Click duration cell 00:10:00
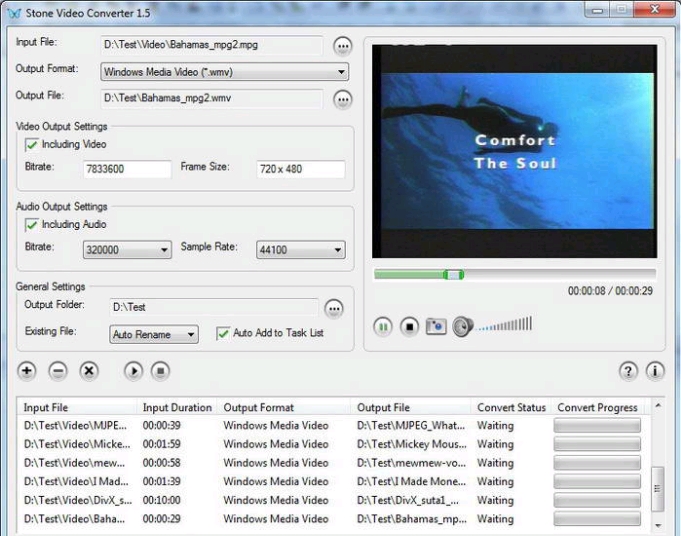The width and height of the screenshot is (681, 536). coord(162,500)
